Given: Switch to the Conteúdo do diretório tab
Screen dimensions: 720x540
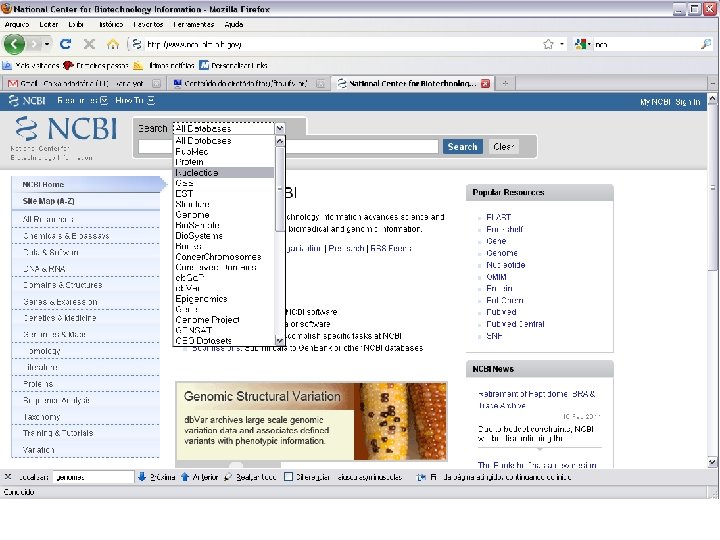Looking at the screenshot, I should [246, 84].
